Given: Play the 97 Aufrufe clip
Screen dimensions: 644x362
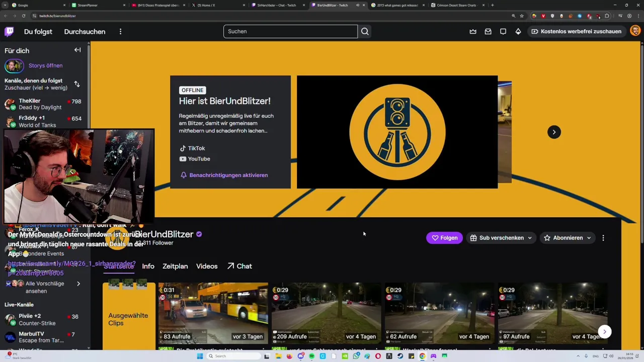Looking at the screenshot, I should point(553,313).
